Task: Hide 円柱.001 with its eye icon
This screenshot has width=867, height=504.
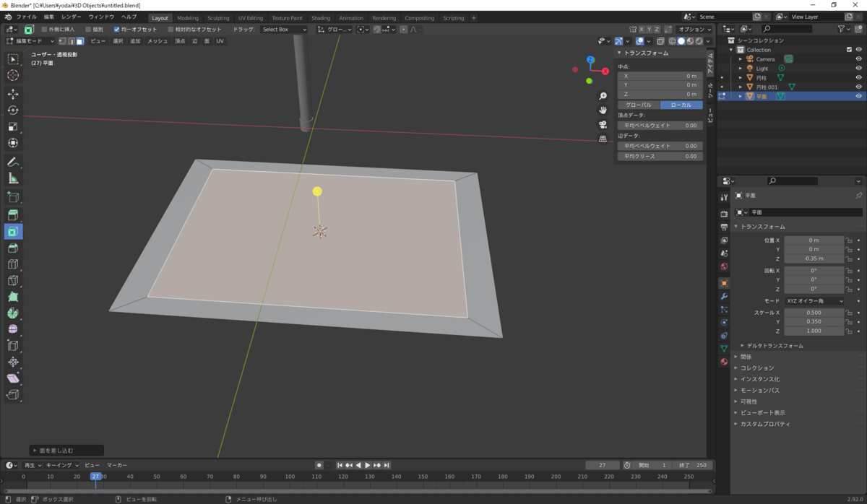Action: point(858,87)
